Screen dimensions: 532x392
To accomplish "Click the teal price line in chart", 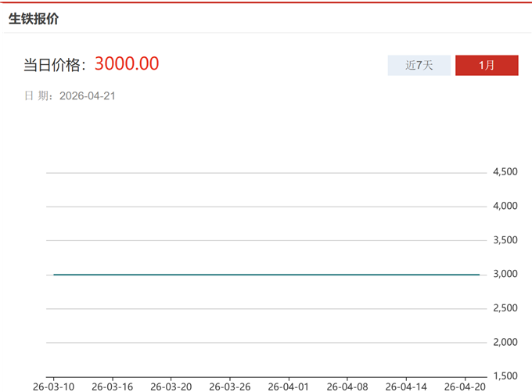I will [266, 275].
